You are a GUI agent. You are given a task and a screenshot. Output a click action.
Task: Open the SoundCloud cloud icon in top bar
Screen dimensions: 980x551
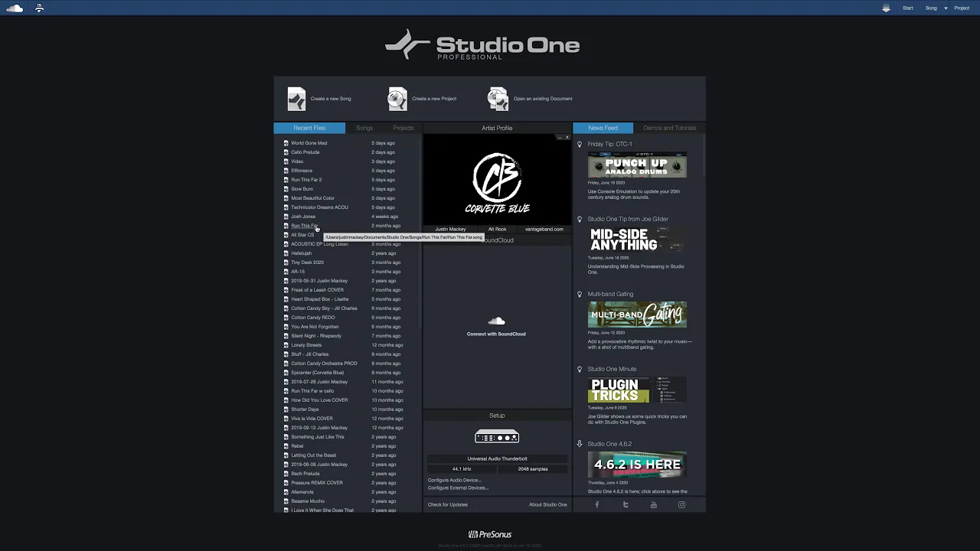pyautogui.click(x=15, y=8)
